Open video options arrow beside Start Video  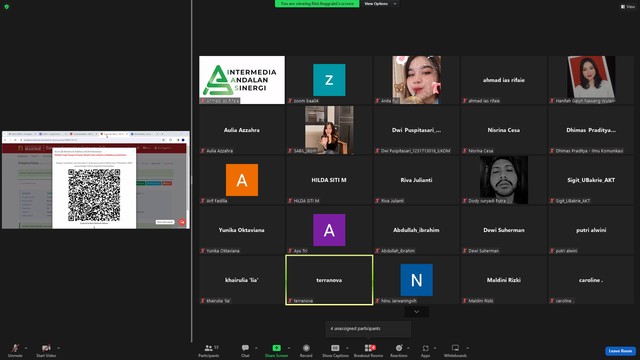(58, 348)
